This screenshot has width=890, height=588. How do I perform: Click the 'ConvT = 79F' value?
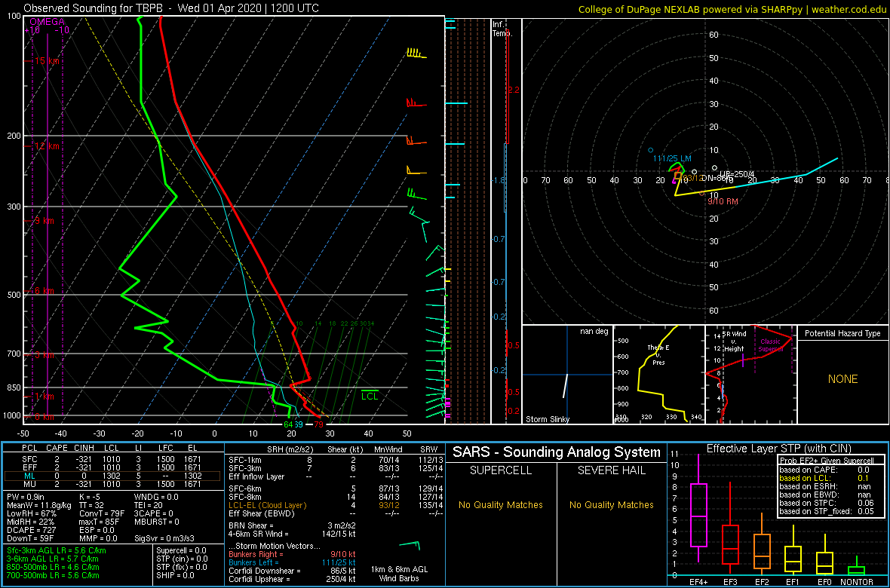pos(102,513)
